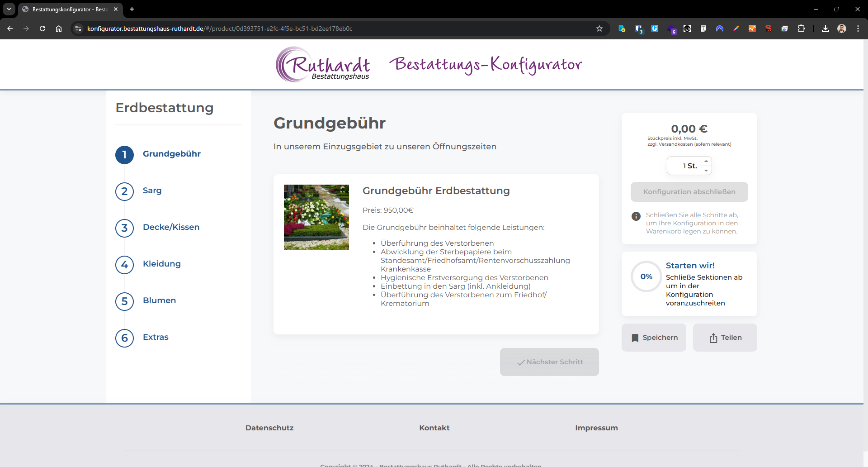Click the step 2 Sarg circle icon

coord(124,191)
